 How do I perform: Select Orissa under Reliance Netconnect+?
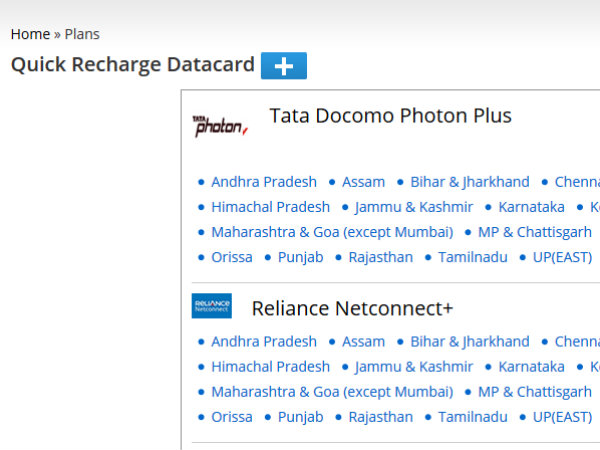(x=232, y=417)
